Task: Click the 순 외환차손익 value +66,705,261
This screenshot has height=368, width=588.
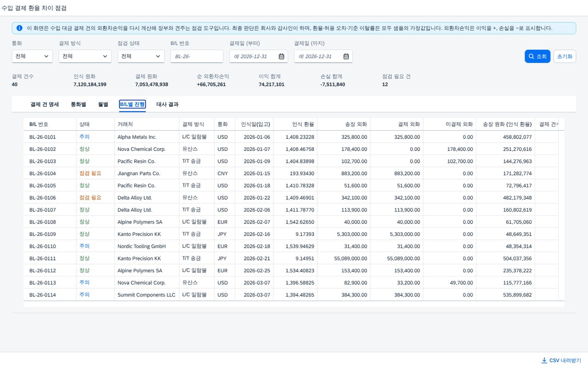Action: 211,85
